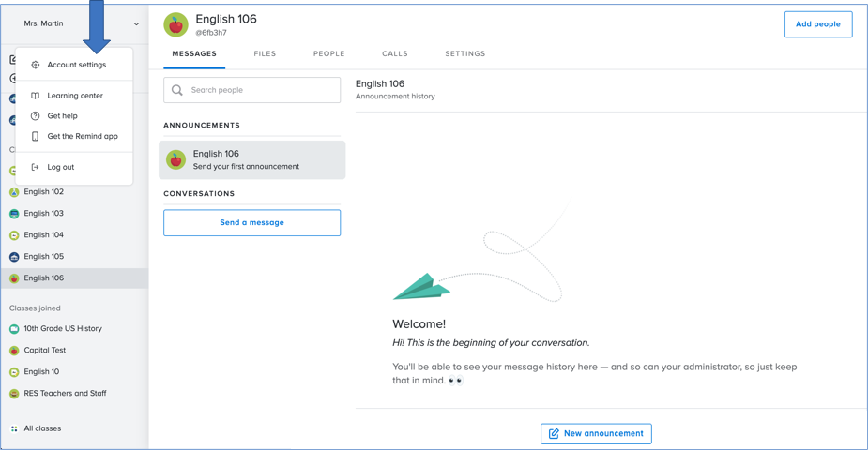Image resolution: width=868 pixels, height=450 pixels.
Task: Open the 10th Grade US History class
Action: click(62, 329)
